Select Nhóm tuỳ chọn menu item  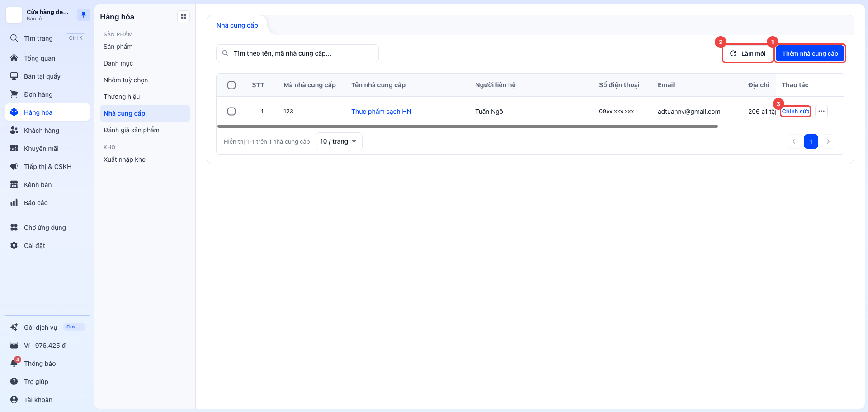click(145, 80)
